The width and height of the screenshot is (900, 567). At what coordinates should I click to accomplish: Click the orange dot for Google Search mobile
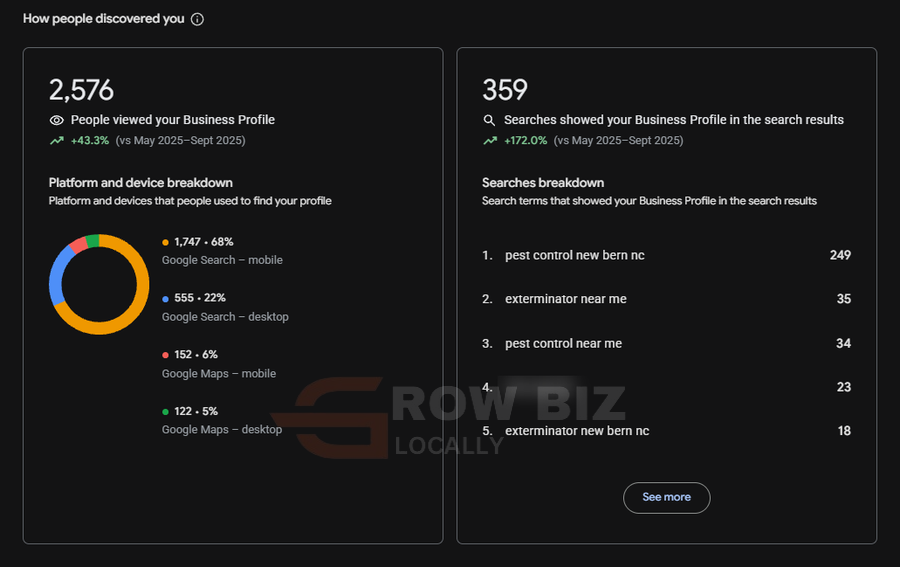[x=165, y=242]
